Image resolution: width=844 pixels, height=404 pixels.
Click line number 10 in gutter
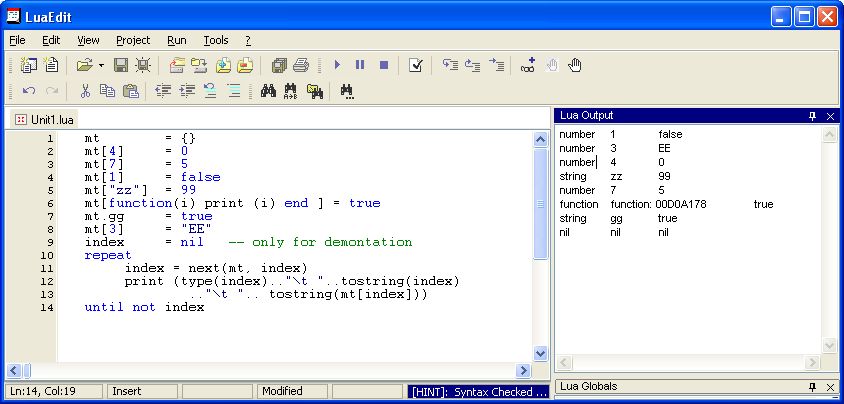point(47,256)
